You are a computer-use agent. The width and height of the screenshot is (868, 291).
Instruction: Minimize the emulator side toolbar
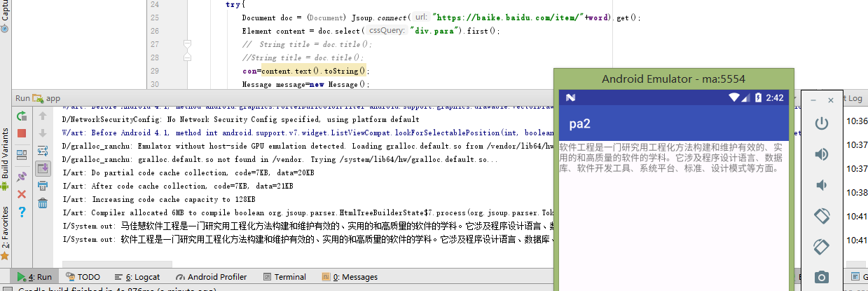click(x=813, y=100)
